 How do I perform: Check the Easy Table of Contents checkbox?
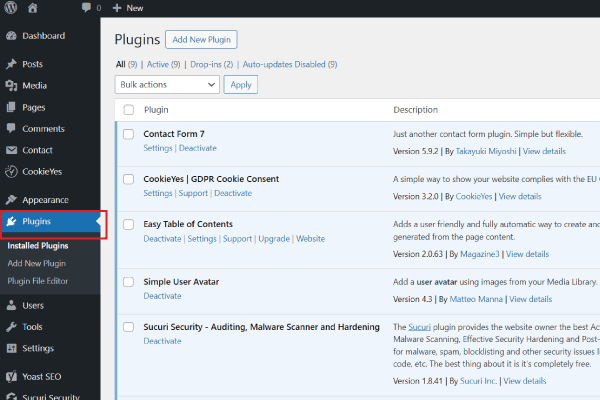click(x=129, y=224)
